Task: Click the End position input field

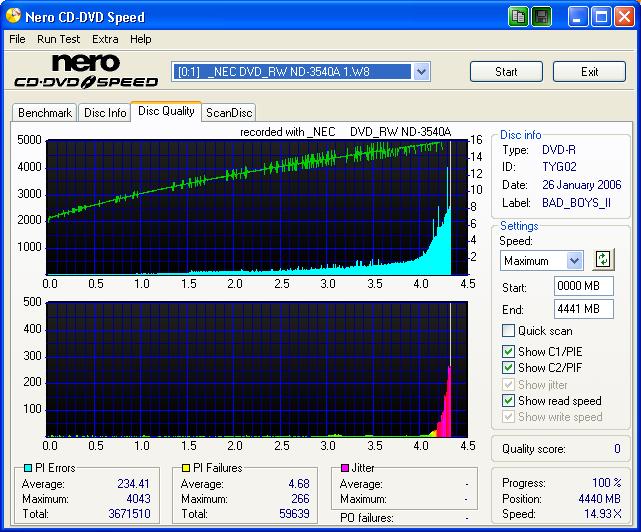Action: click(x=583, y=309)
